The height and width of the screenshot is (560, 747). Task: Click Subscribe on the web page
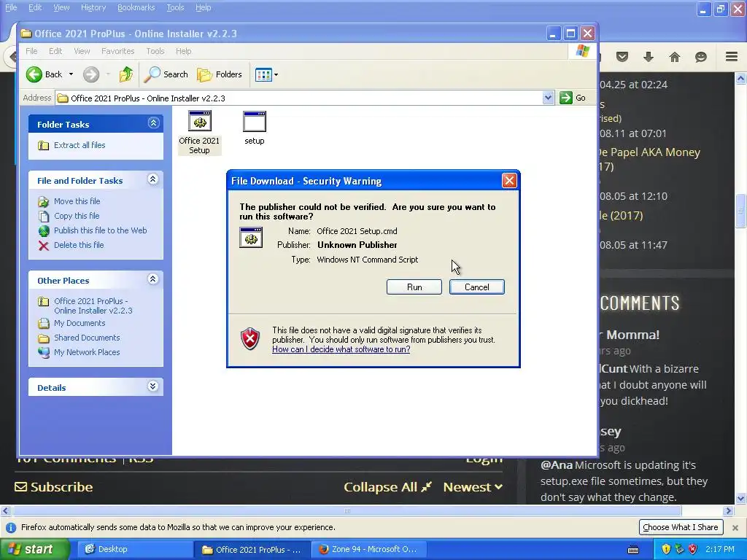click(53, 487)
